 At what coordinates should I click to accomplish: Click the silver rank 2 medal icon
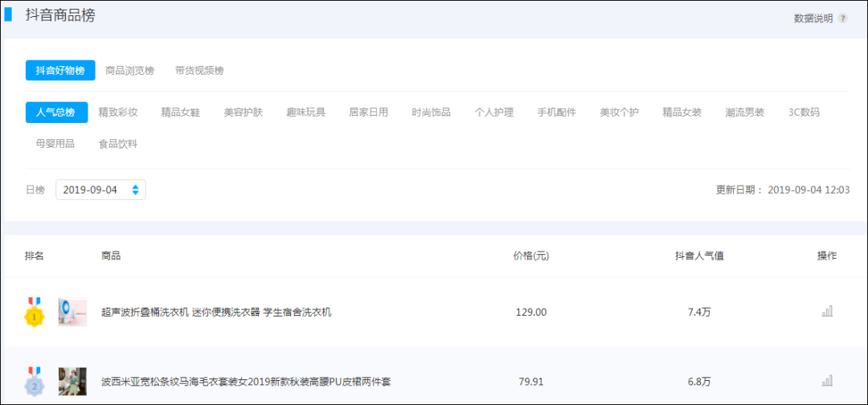click(x=35, y=382)
